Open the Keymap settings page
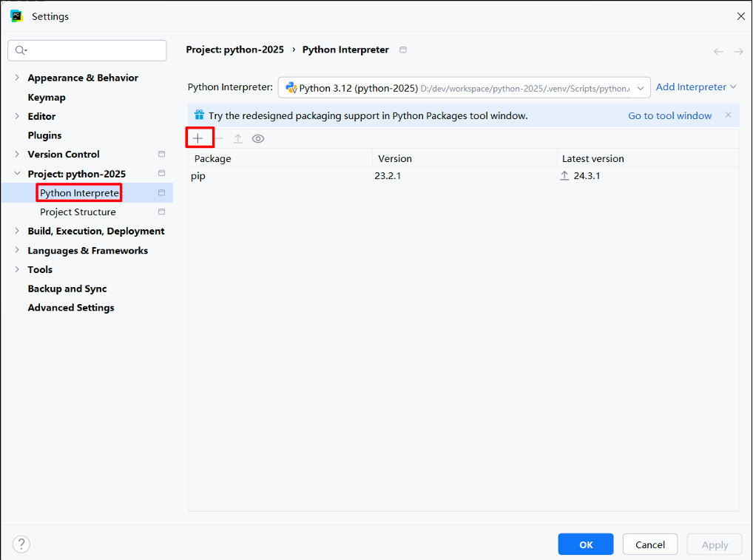This screenshot has height=560, width=753. point(47,97)
